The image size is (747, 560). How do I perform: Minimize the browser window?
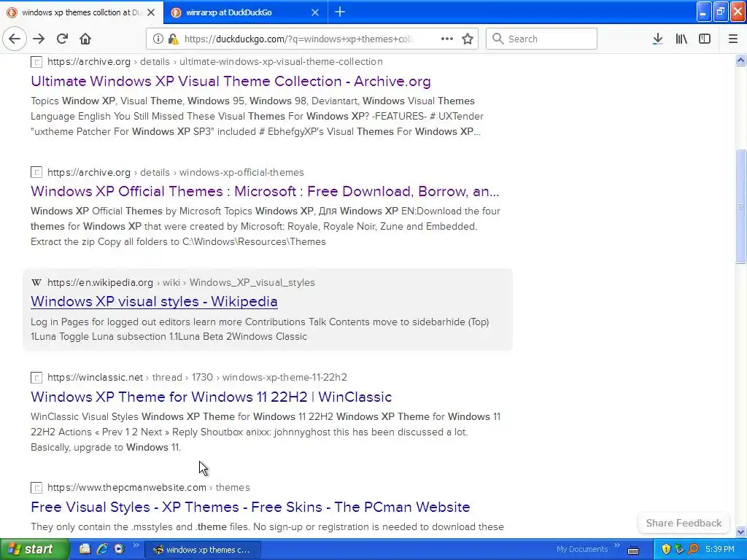tap(704, 12)
